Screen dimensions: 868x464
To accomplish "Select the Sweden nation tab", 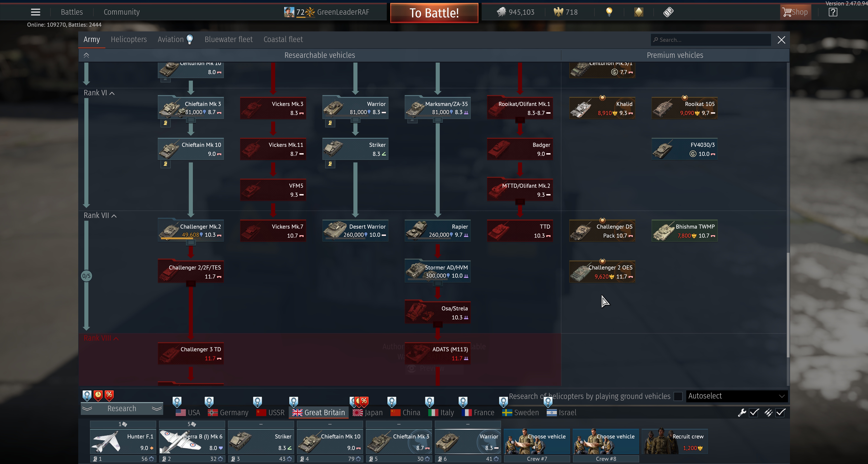I will point(520,412).
